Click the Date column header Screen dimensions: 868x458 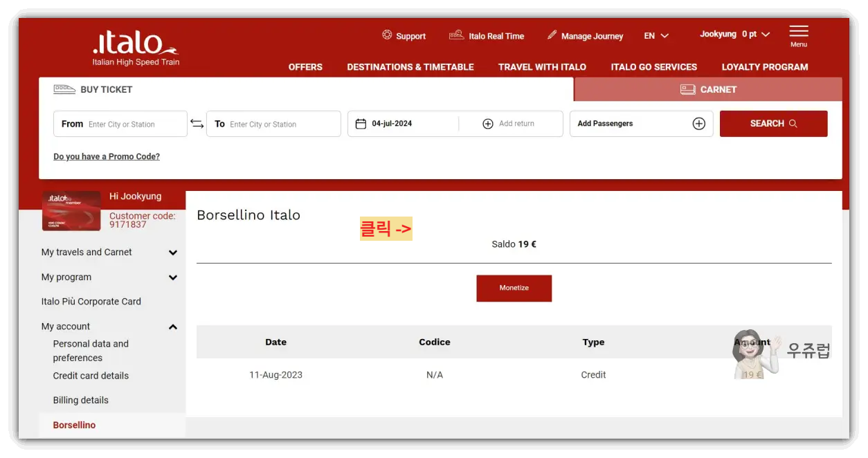pos(275,342)
